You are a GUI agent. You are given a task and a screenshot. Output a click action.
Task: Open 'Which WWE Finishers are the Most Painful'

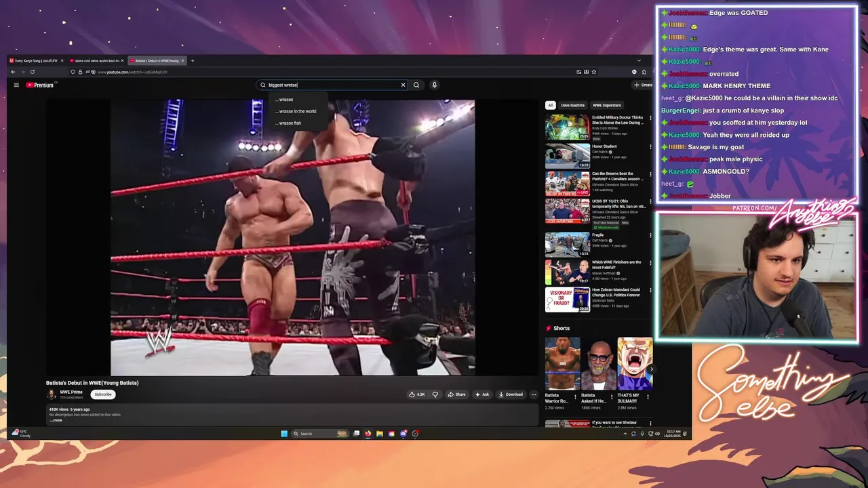click(x=567, y=272)
